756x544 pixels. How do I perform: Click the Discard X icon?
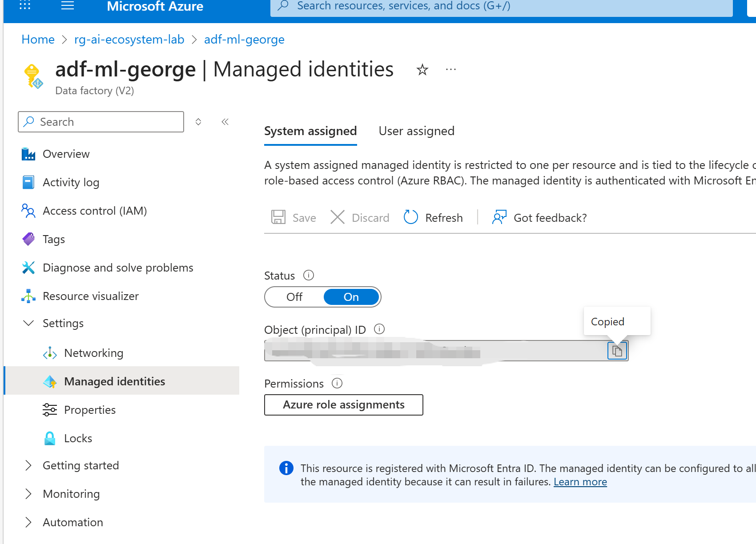338,217
